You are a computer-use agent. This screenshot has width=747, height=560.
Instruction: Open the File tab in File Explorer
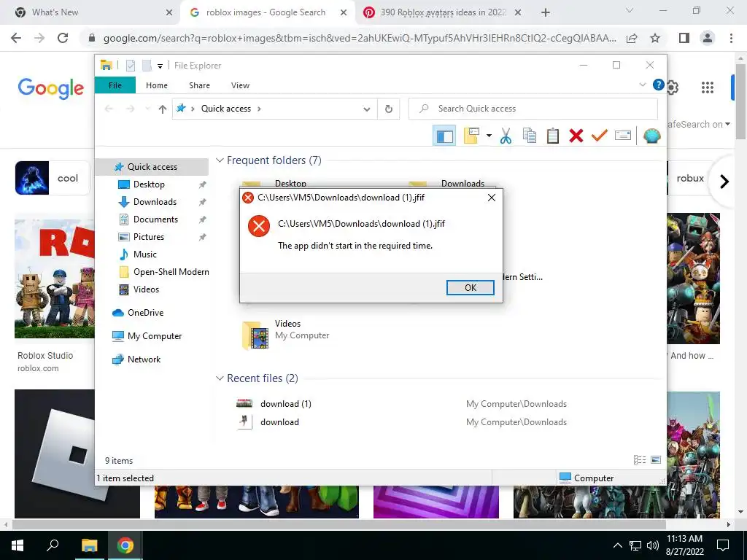click(x=115, y=85)
